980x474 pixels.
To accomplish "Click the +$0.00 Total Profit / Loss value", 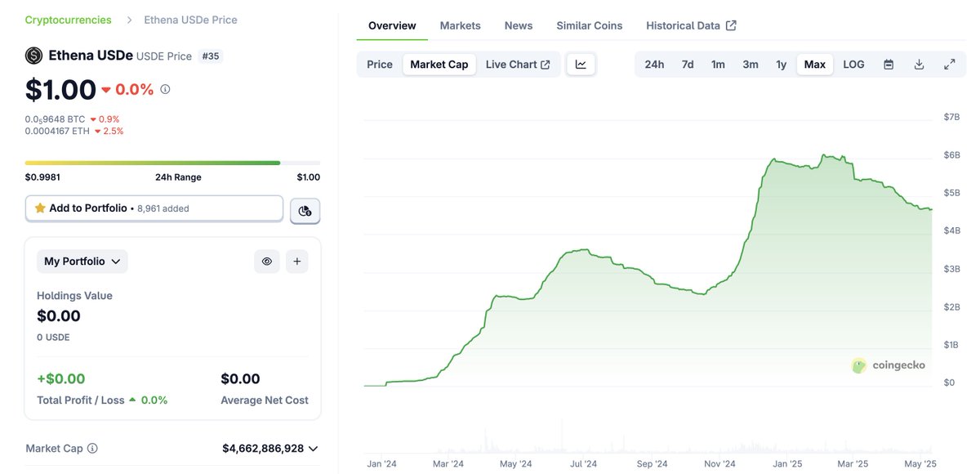I will click(61, 379).
